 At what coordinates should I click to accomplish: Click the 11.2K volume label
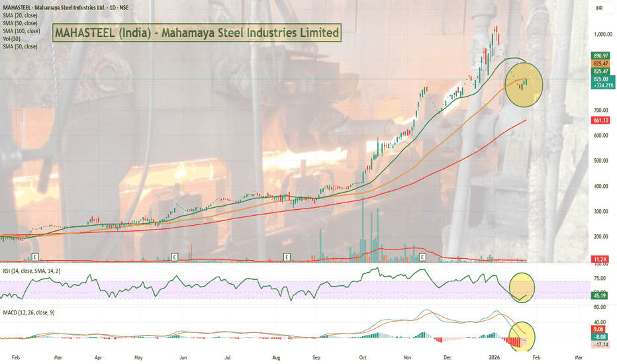pos(600,259)
